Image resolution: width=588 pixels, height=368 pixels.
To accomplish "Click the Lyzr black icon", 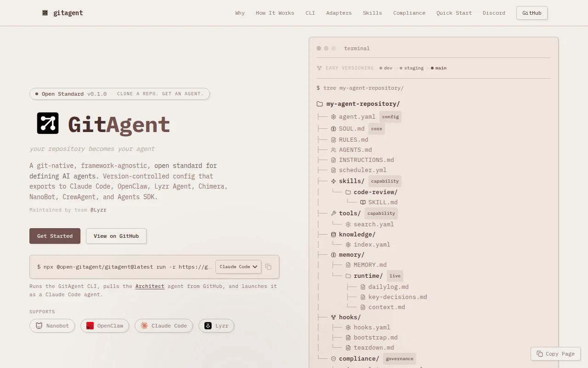I will 208,326.
